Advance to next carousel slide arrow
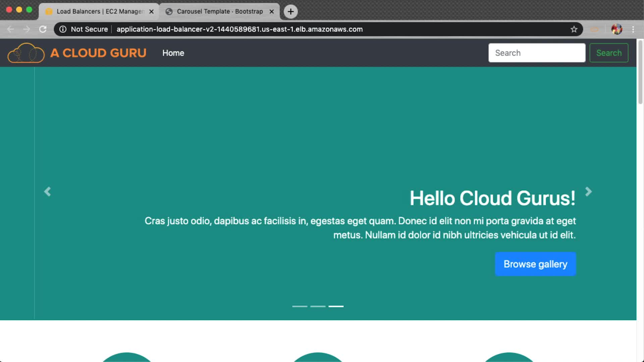This screenshot has width=644, height=362. click(x=588, y=192)
